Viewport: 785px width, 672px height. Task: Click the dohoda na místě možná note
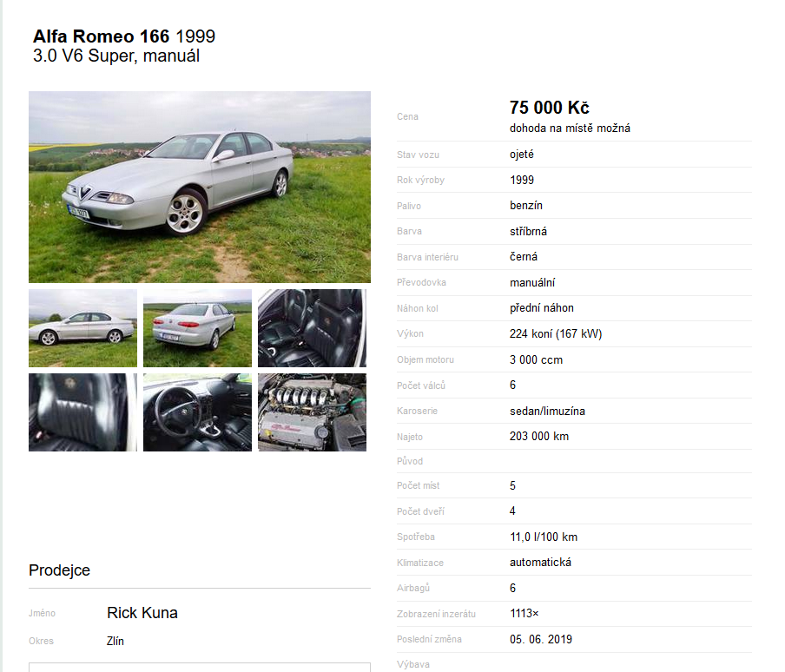[x=570, y=128]
